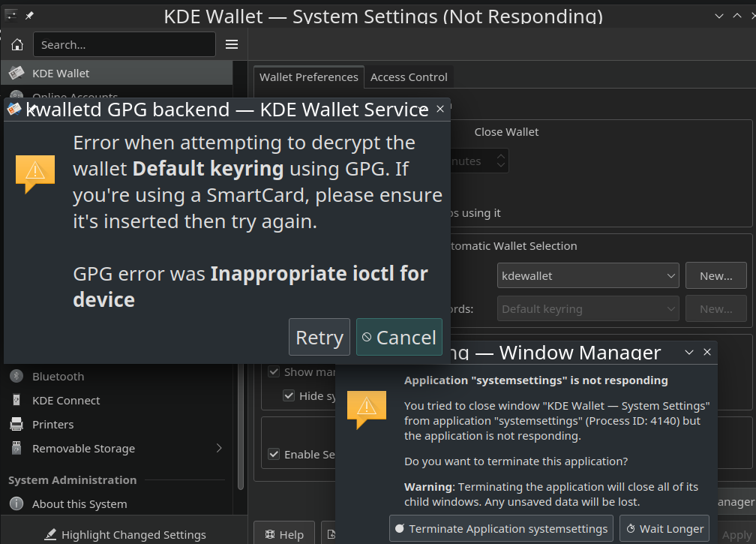756x544 pixels.
Task: Click the Printers sidebar icon
Action: [x=16, y=424]
